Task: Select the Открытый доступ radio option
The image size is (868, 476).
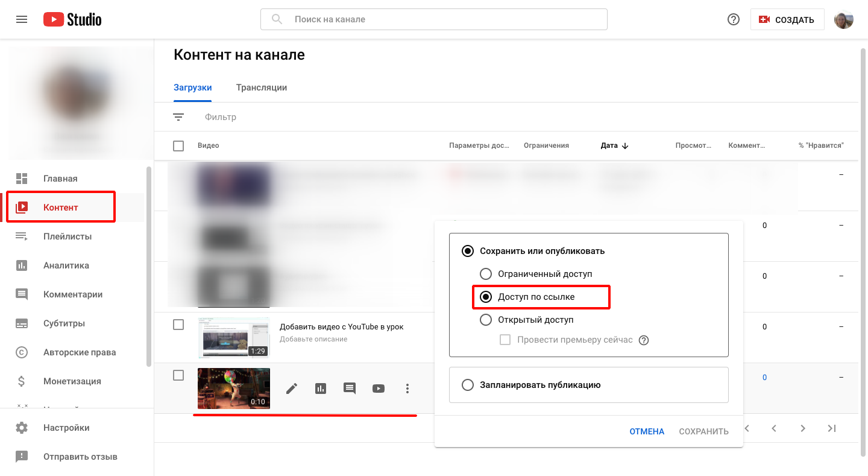Action: click(x=486, y=320)
